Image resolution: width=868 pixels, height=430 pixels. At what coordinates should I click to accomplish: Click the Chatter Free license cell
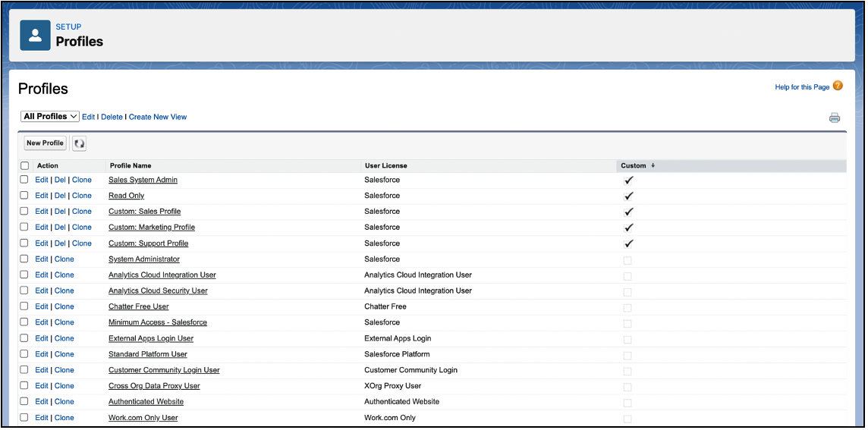click(385, 306)
